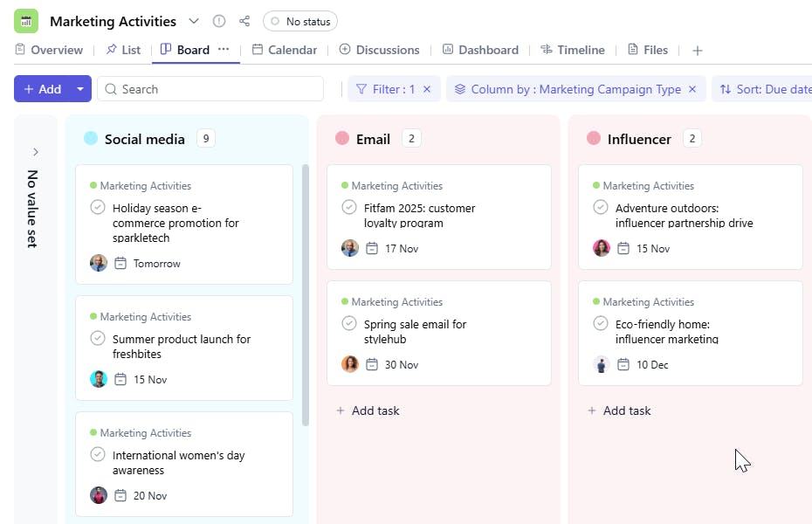Expand the No value set column
812x524 pixels.
point(35,152)
